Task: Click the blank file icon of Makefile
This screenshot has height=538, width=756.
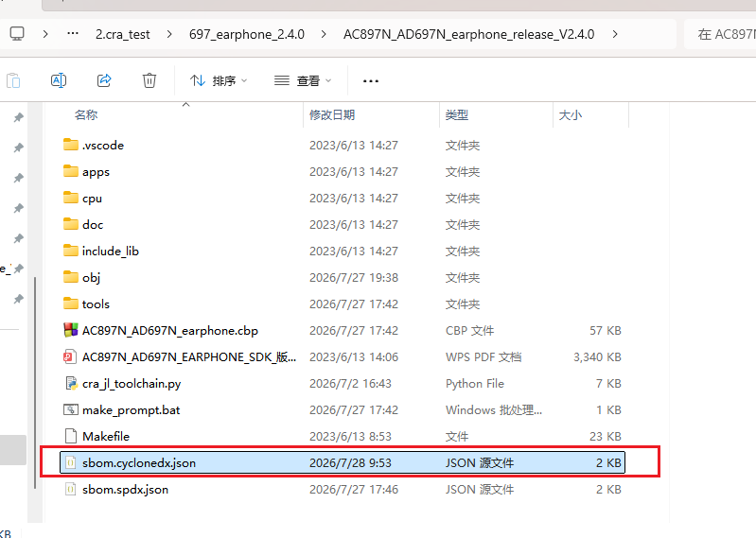Action: [71, 436]
